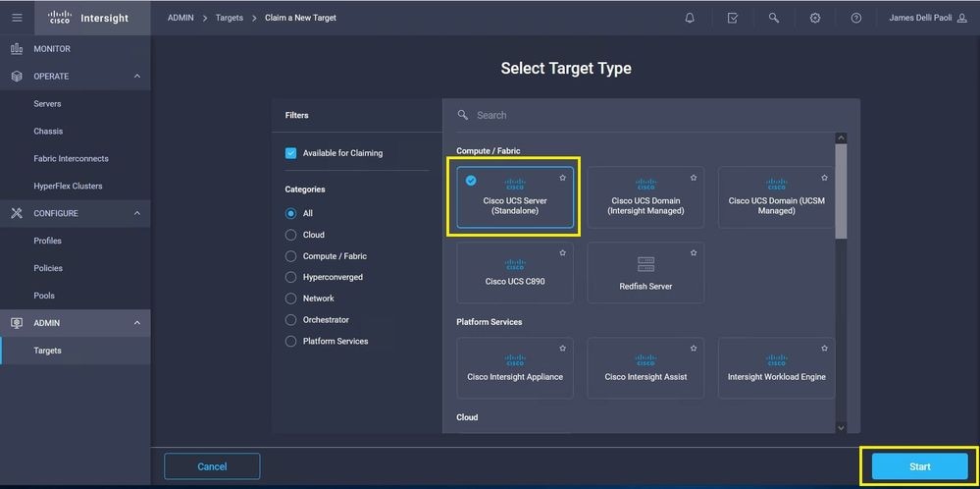Screen dimensions: 980x489
Task: Click the scrollbar up arrow
Action: [x=841, y=138]
